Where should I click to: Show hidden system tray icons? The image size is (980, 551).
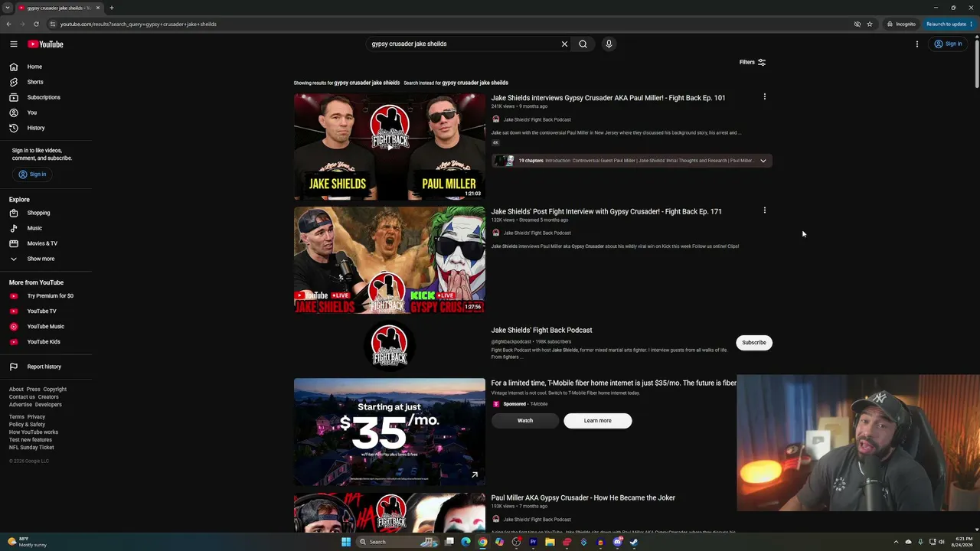click(897, 542)
